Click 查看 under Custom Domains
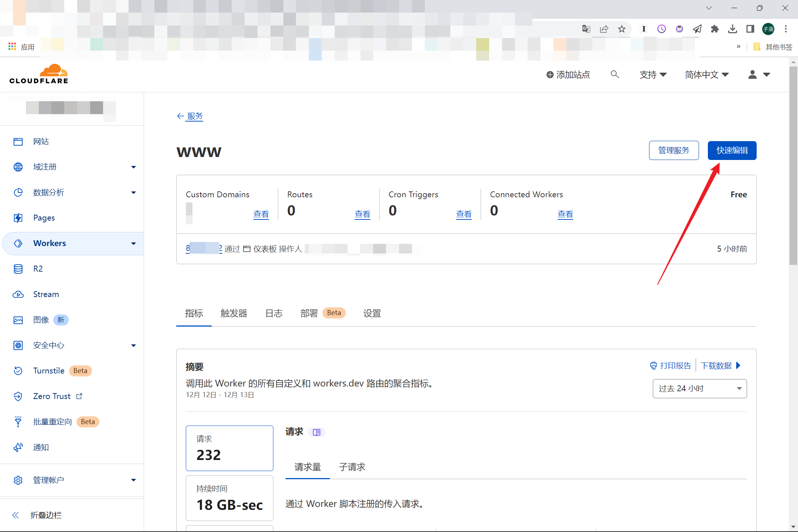Image resolution: width=798 pixels, height=532 pixels. point(261,214)
